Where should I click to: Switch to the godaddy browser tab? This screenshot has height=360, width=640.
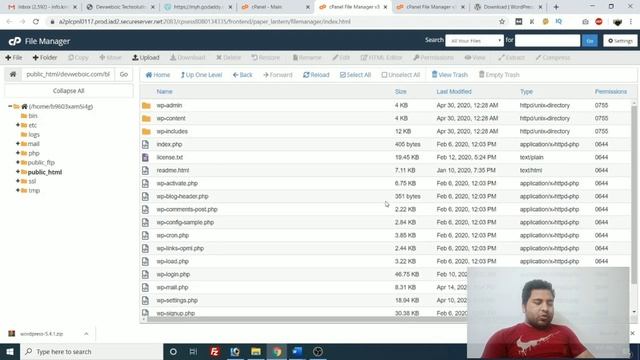pyautogui.click(x=197, y=7)
